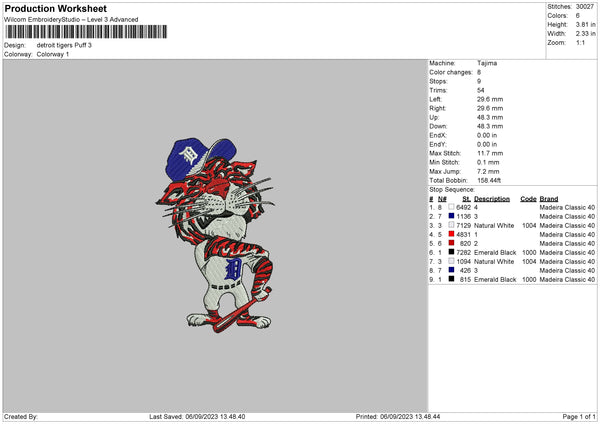The image size is (600, 424).
Task: Click the Total Bobbin value '158.44ft'
Action: [x=489, y=180]
